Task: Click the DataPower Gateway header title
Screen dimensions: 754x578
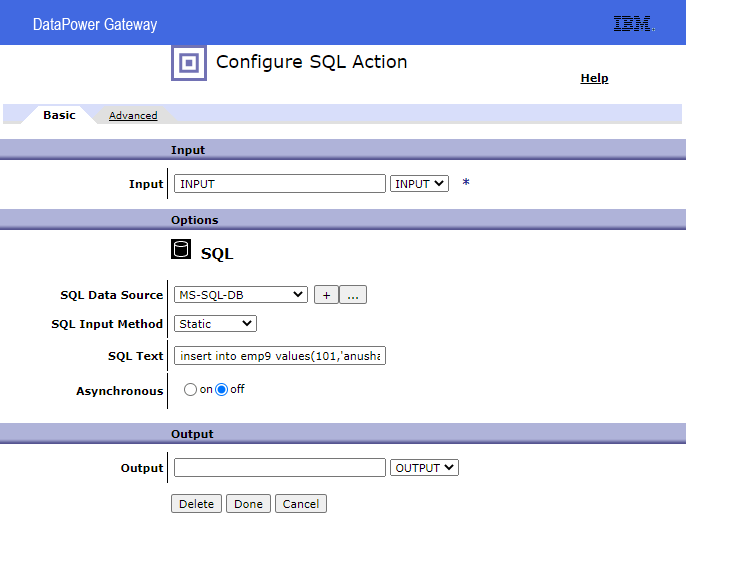Action: pyautogui.click(x=95, y=25)
